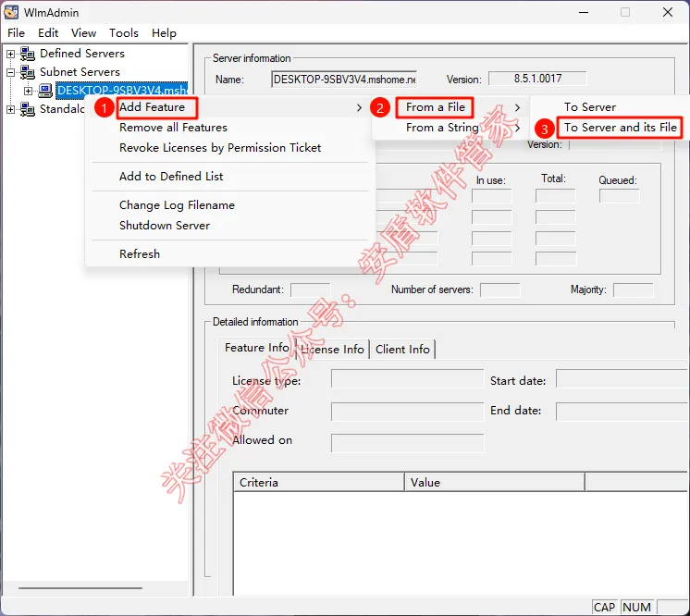Open the View menu
This screenshot has width=690, height=616.
83,33
